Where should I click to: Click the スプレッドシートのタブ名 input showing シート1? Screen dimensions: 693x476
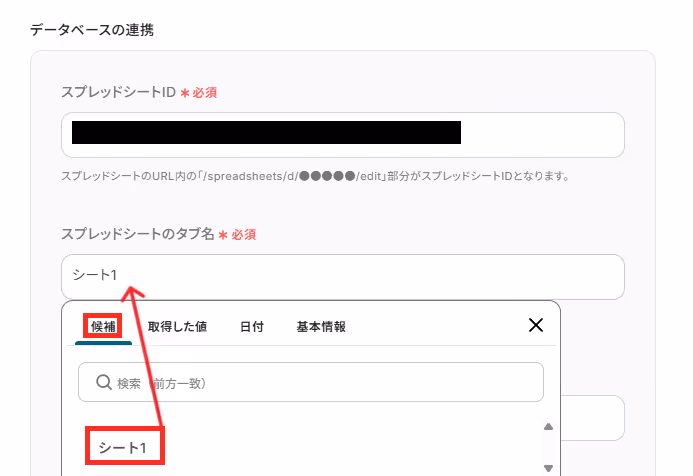point(343,277)
